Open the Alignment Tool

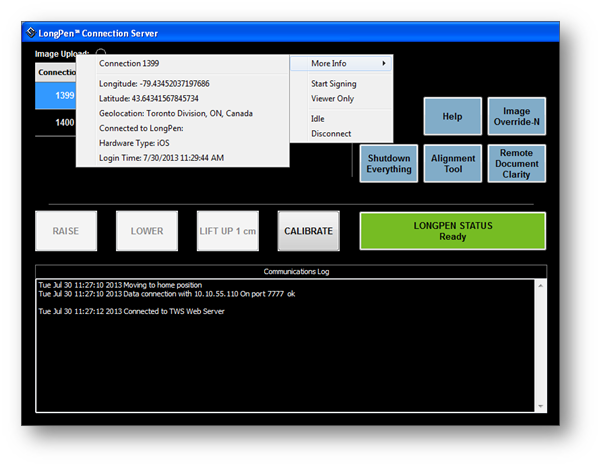[452, 164]
